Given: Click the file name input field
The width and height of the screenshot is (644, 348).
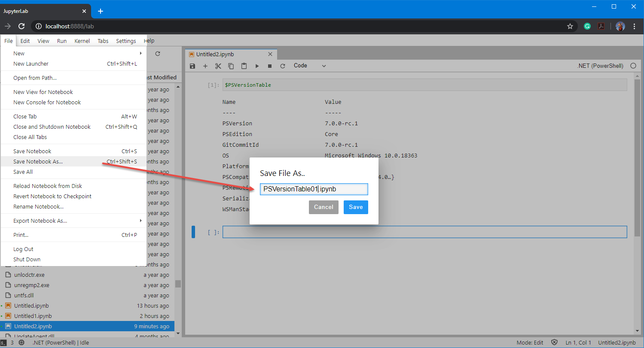Looking at the screenshot, I should [314, 189].
